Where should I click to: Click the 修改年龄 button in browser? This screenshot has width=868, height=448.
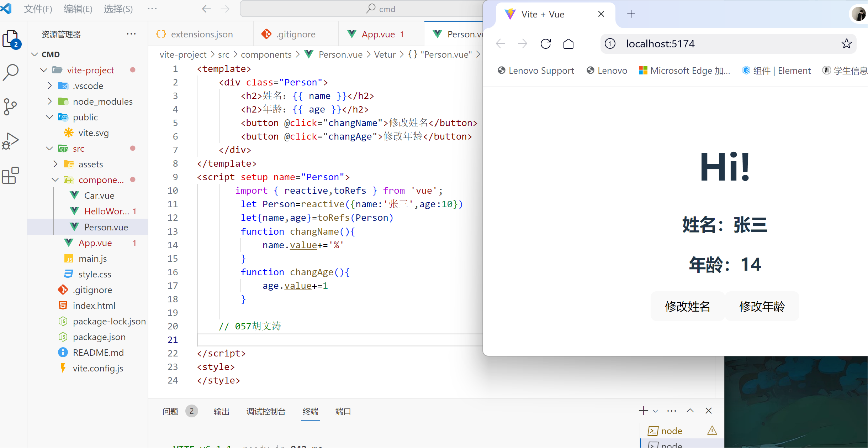click(x=762, y=306)
